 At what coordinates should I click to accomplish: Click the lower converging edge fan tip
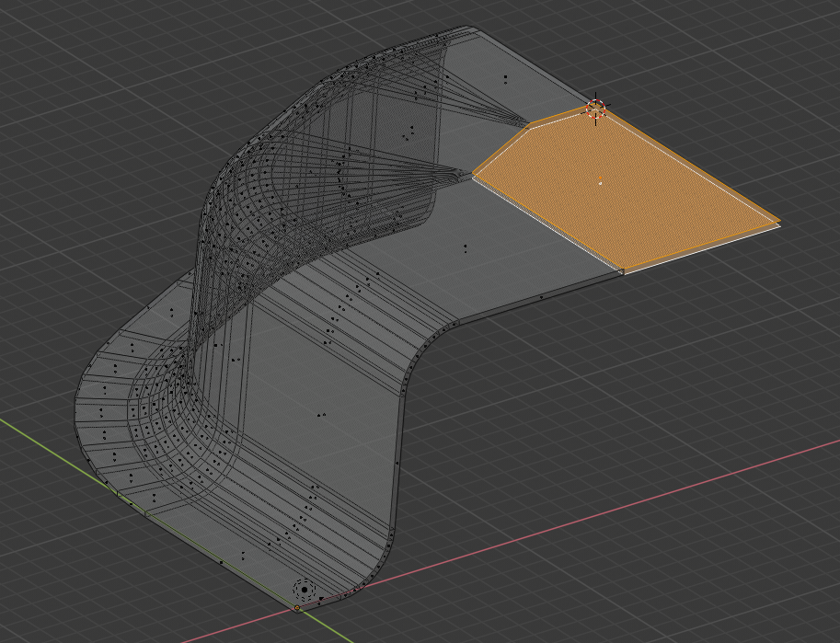tap(469, 171)
